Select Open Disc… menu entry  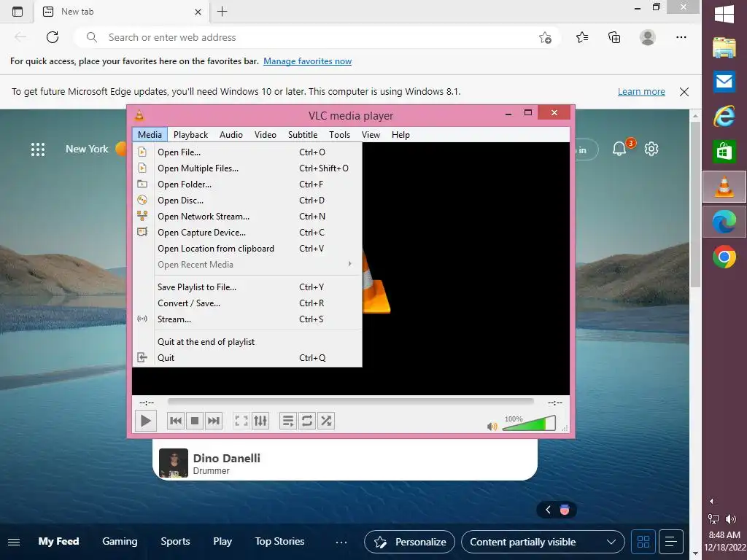click(247, 201)
